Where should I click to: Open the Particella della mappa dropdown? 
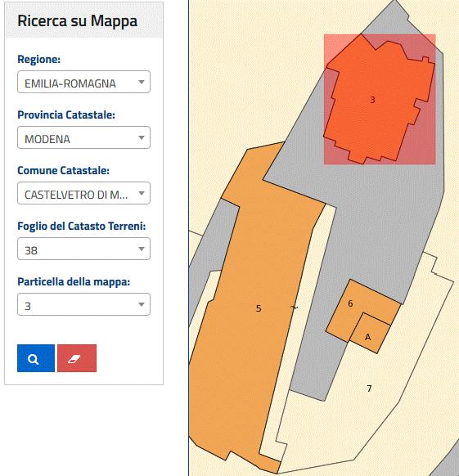pyautogui.click(x=83, y=304)
